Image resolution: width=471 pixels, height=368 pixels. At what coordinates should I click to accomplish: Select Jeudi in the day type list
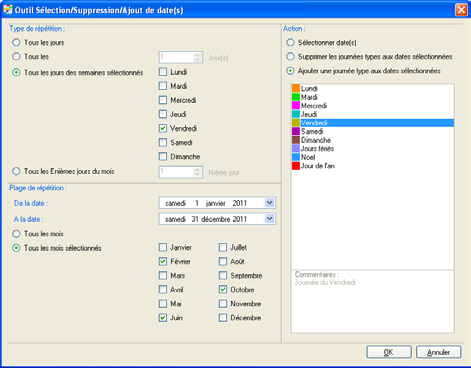tap(372, 114)
